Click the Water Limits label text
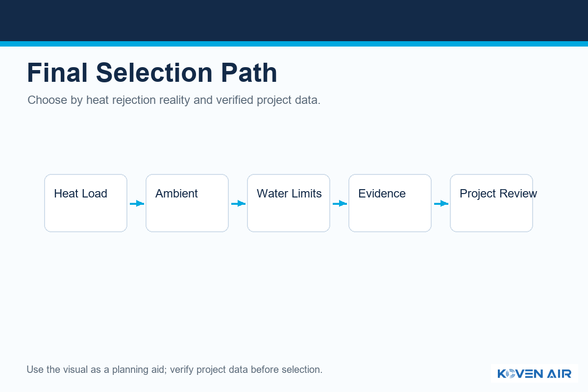 (x=289, y=194)
